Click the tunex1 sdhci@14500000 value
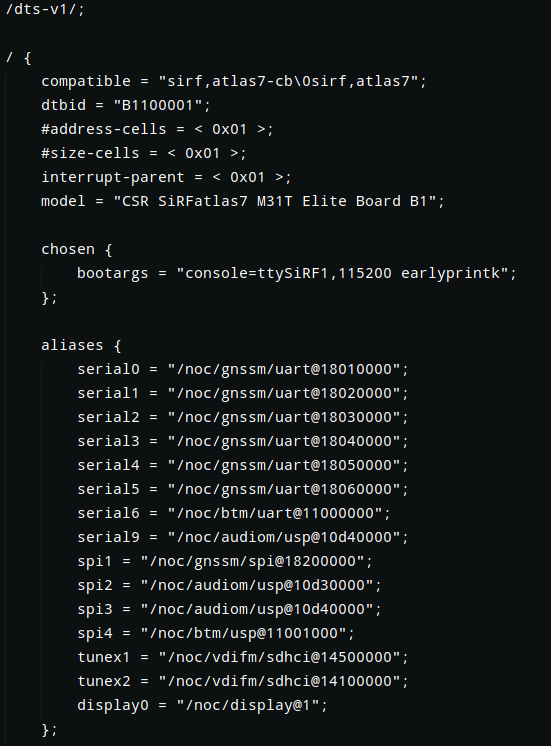The width and height of the screenshot is (551, 746). tap(279, 657)
